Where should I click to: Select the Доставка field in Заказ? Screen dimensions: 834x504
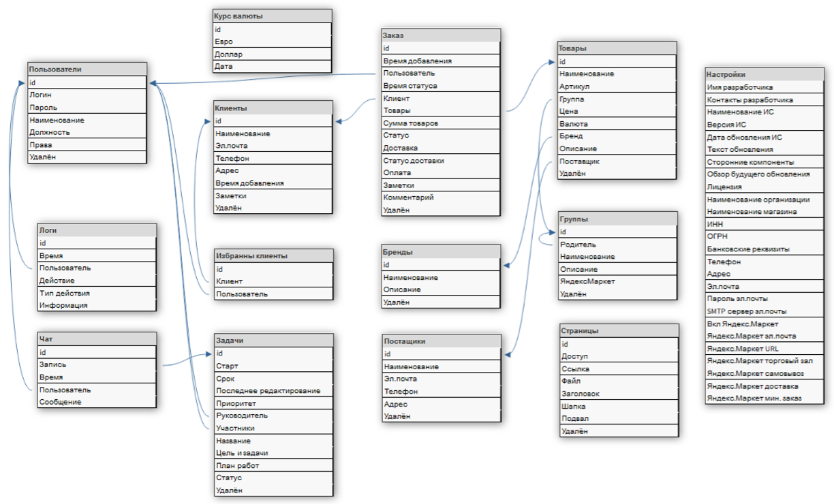tap(441, 148)
